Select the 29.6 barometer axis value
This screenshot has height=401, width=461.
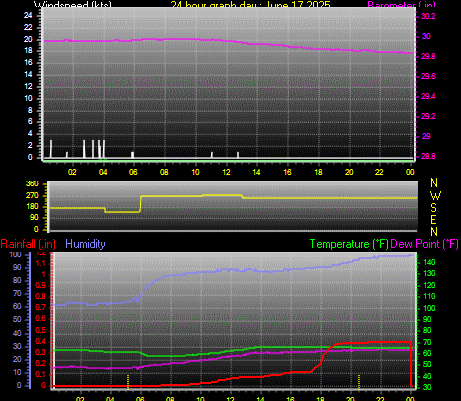pos(428,76)
